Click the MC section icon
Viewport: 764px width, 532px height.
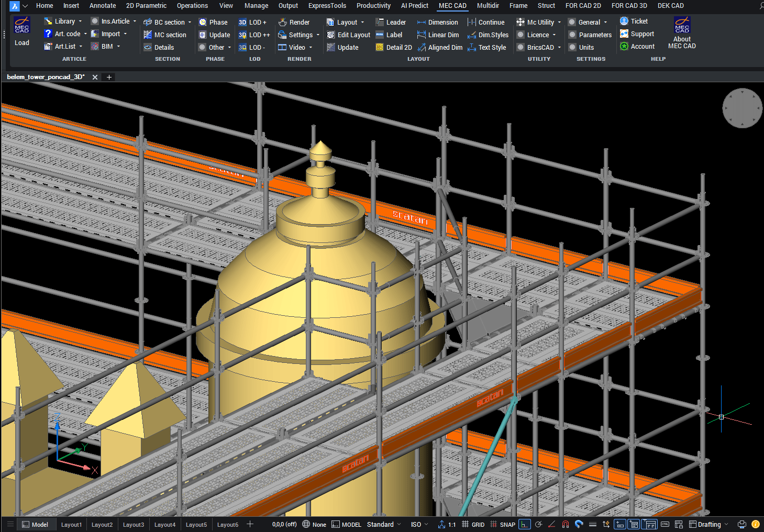[148, 35]
